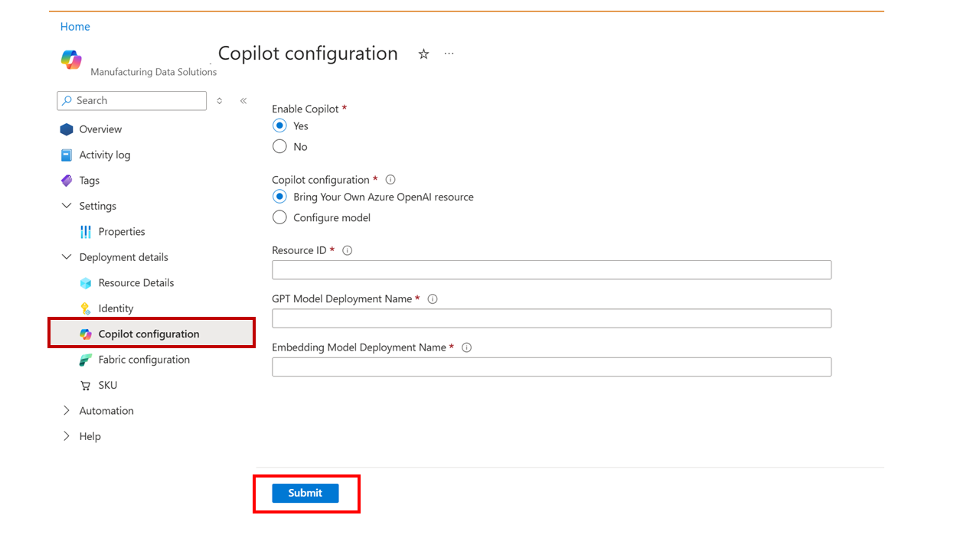
Task: Click the Identity key icon
Action: [86, 308]
